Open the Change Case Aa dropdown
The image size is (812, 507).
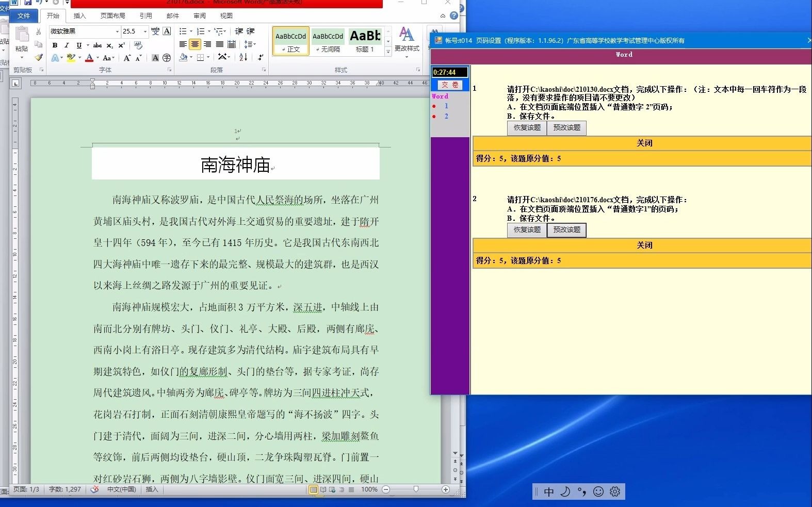(108, 58)
